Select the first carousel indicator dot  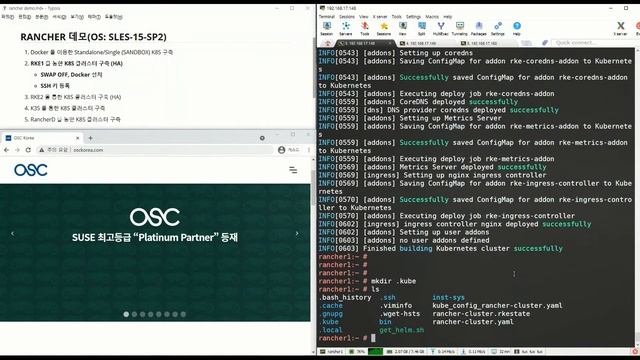(126, 314)
